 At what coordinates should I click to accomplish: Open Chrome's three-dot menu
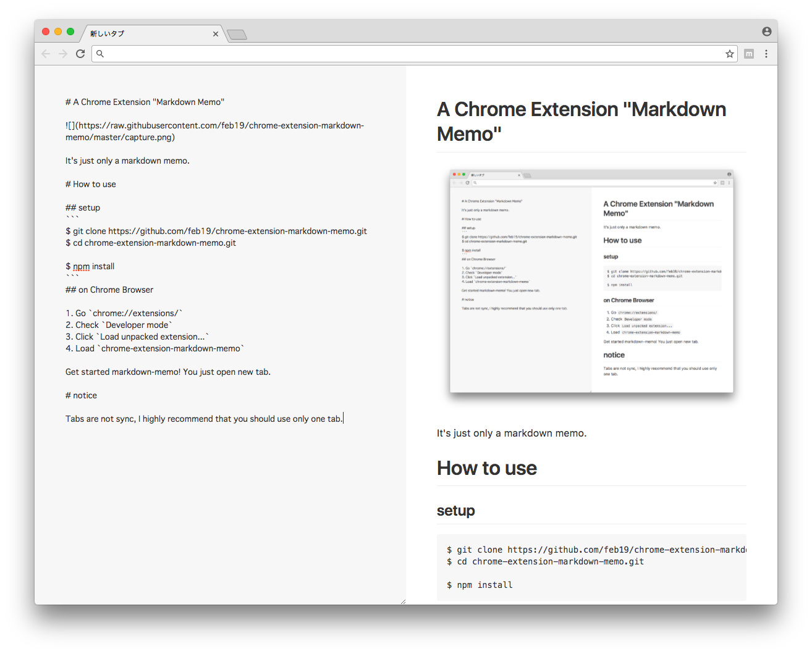point(766,54)
